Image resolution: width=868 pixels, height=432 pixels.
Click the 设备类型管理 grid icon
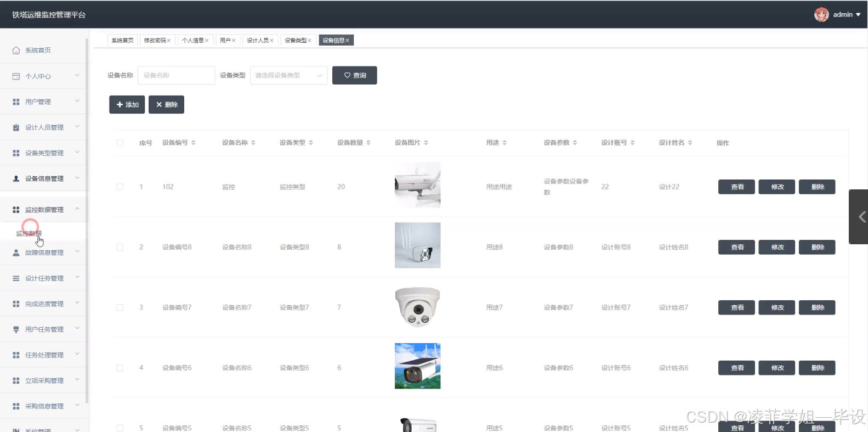[x=16, y=153]
